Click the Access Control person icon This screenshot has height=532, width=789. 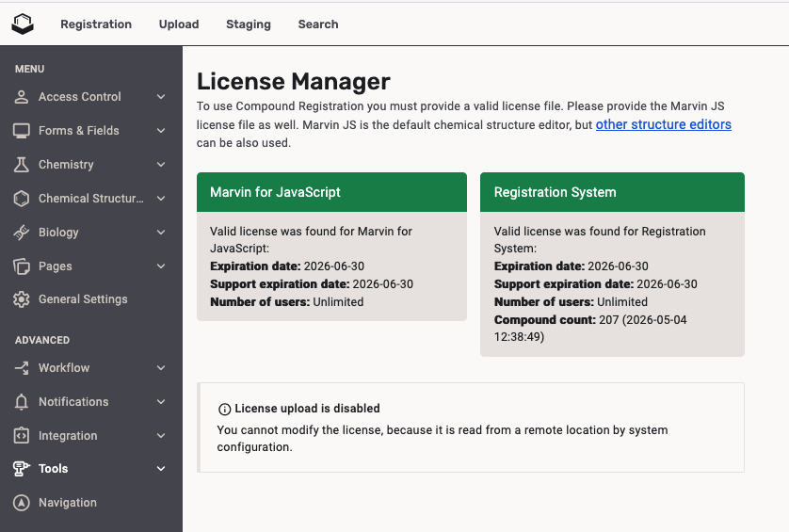[x=21, y=97]
